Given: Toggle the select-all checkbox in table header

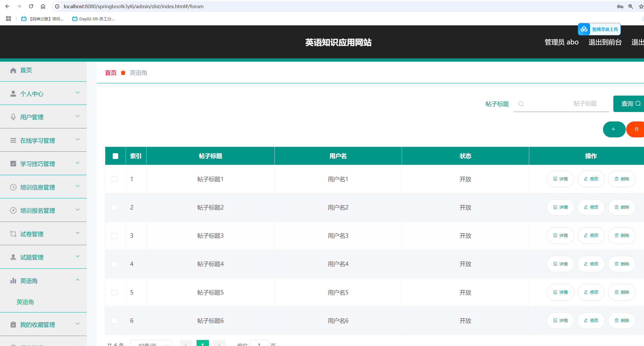Looking at the screenshot, I should 115,156.
